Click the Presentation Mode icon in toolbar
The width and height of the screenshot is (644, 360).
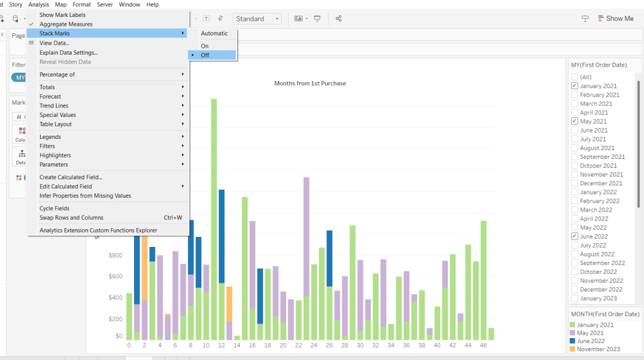click(x=318, y=19)
